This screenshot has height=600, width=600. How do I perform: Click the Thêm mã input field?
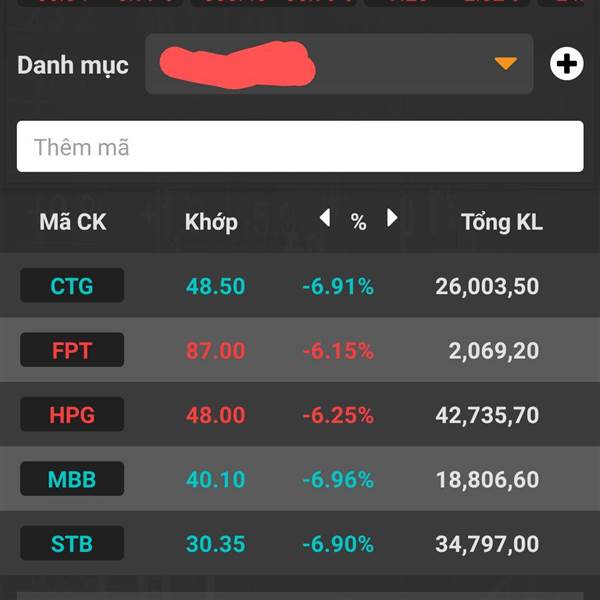pos(300,147)
